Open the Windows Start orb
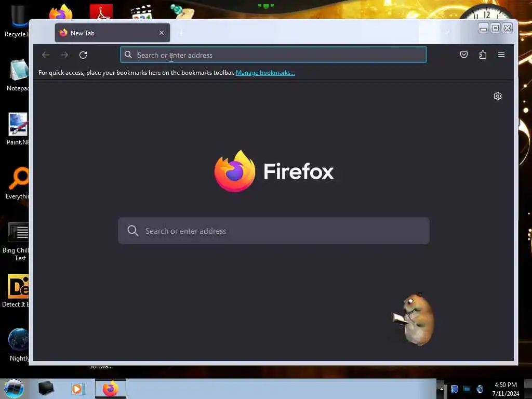Viewport: 532px width, 399px height. [x=14, y=389]
